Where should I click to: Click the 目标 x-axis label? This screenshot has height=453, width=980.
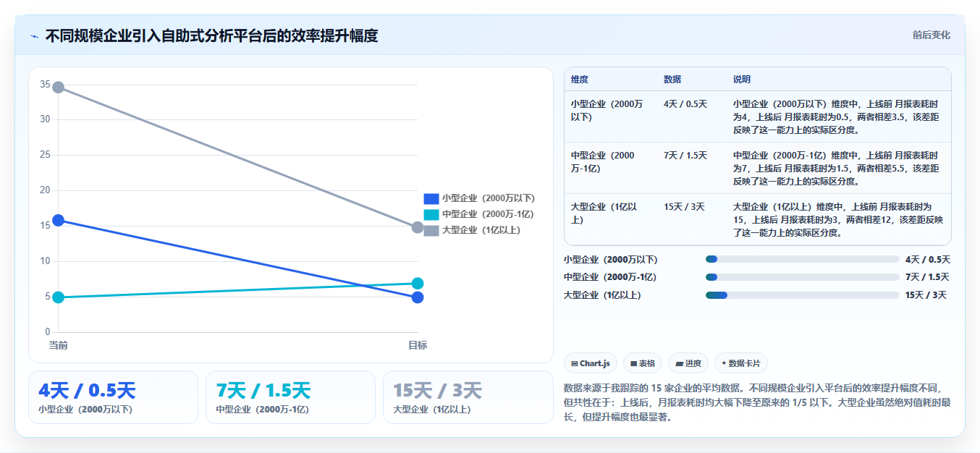pos(418,346)
